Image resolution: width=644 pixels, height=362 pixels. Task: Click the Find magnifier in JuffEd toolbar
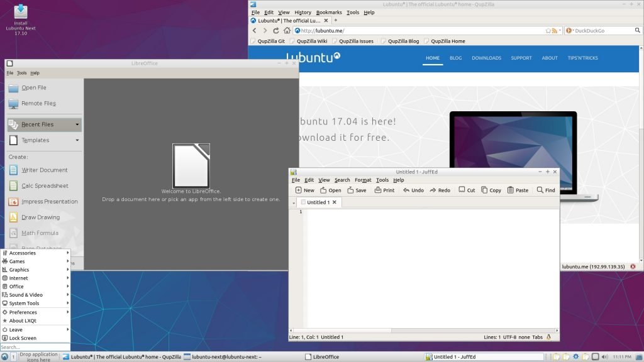(x=540, y=190)
